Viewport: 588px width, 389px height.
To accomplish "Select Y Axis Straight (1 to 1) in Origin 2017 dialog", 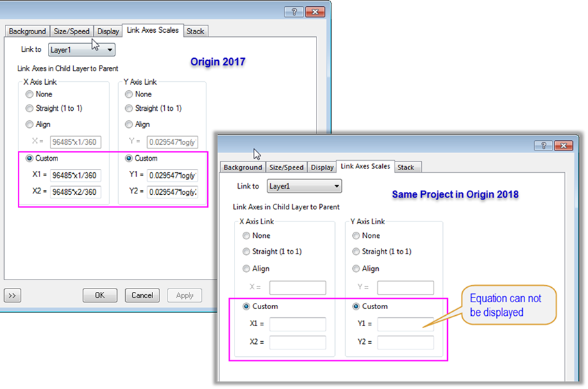I will pyautogui.click(x=129, y=109).
